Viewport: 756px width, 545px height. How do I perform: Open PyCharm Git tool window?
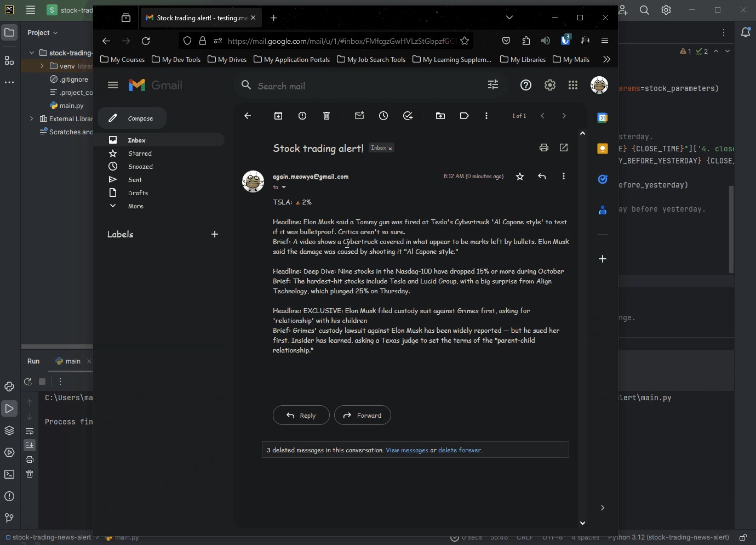9,518
